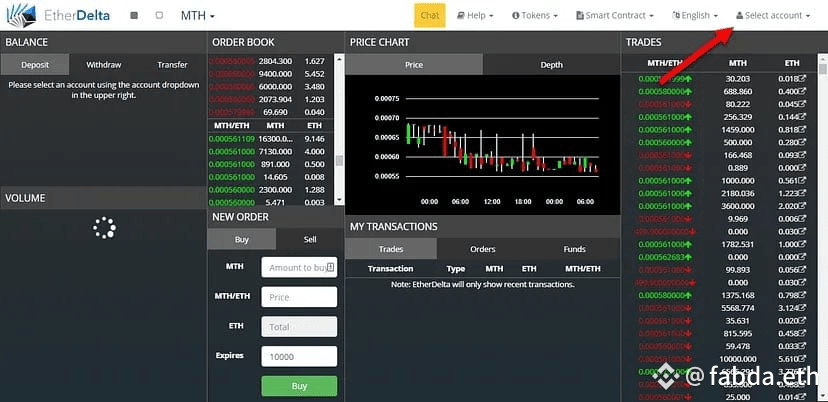Click the Expires field showing 10000
The height and width of the screenshot is (402, 828).
(299, 357)
